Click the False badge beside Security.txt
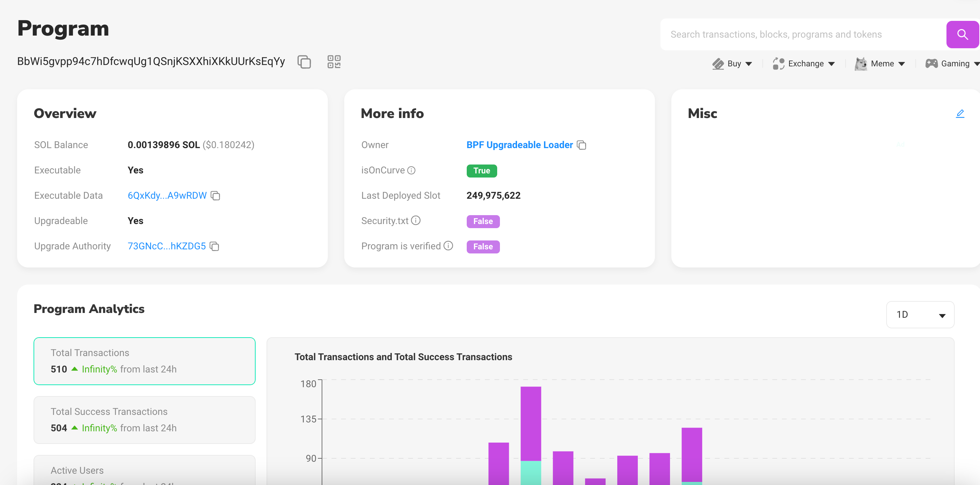This screenshot has height=485, width=980. point(483,221)
